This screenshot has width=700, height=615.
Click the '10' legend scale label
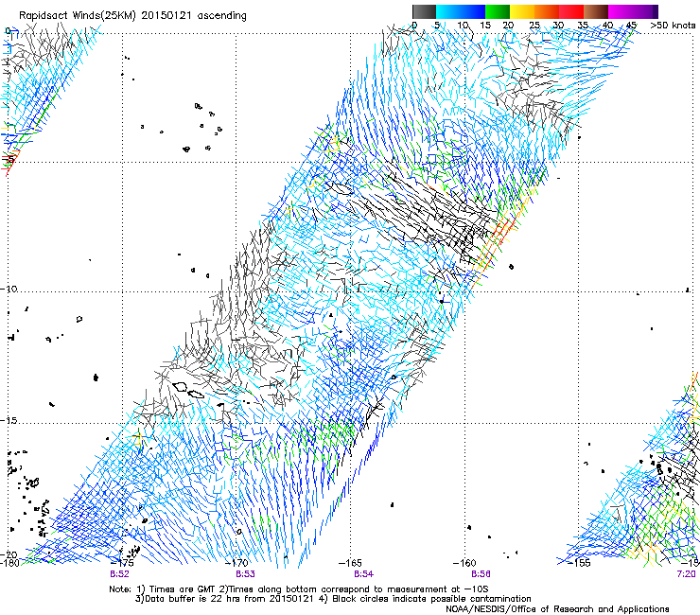tap(463, 25)
